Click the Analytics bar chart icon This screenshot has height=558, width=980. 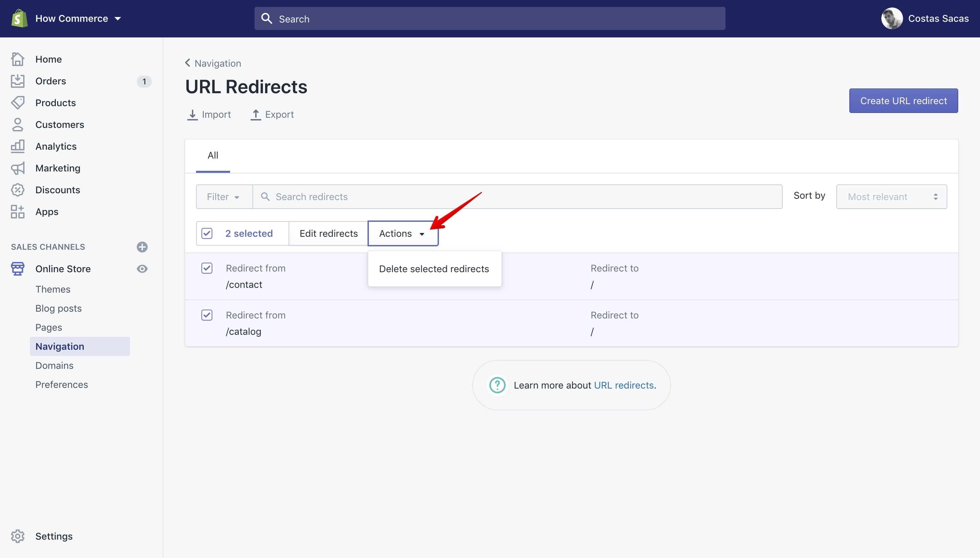click(x=18, y=146)
